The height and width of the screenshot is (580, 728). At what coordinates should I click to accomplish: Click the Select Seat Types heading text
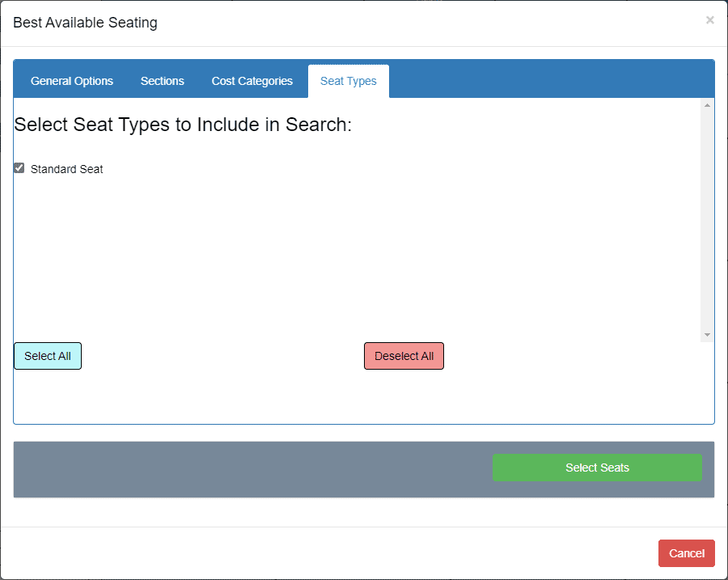coord(183,125)
